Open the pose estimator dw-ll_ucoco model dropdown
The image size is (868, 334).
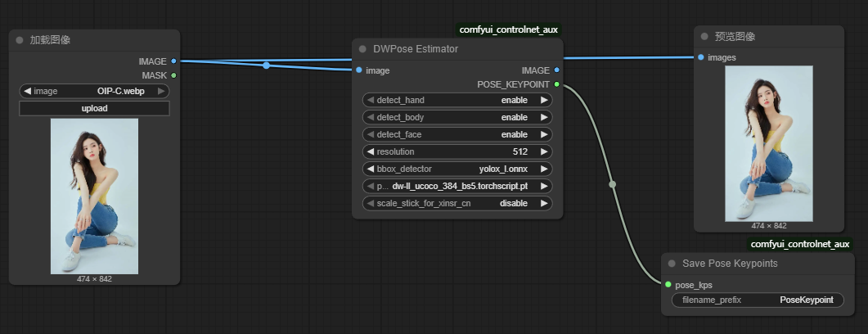pos(456,186)
